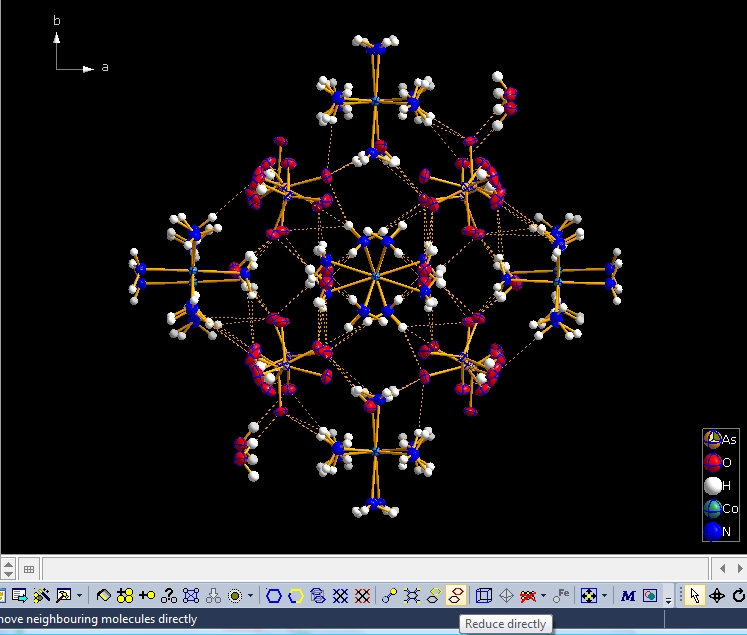Viewport: 747px width, 635px height.
Task: Expand dropdown next to the red crossed bonds icon
Action: point(543,596)
